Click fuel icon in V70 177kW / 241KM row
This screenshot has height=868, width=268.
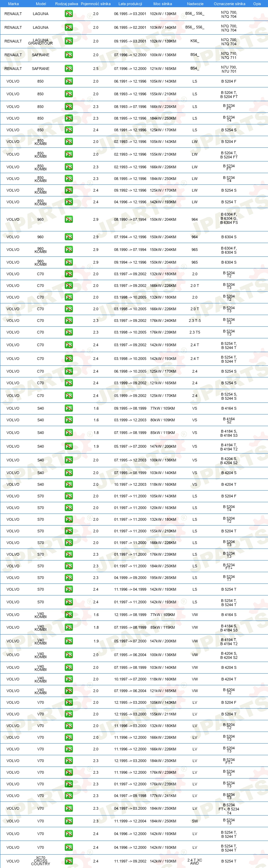69,796
